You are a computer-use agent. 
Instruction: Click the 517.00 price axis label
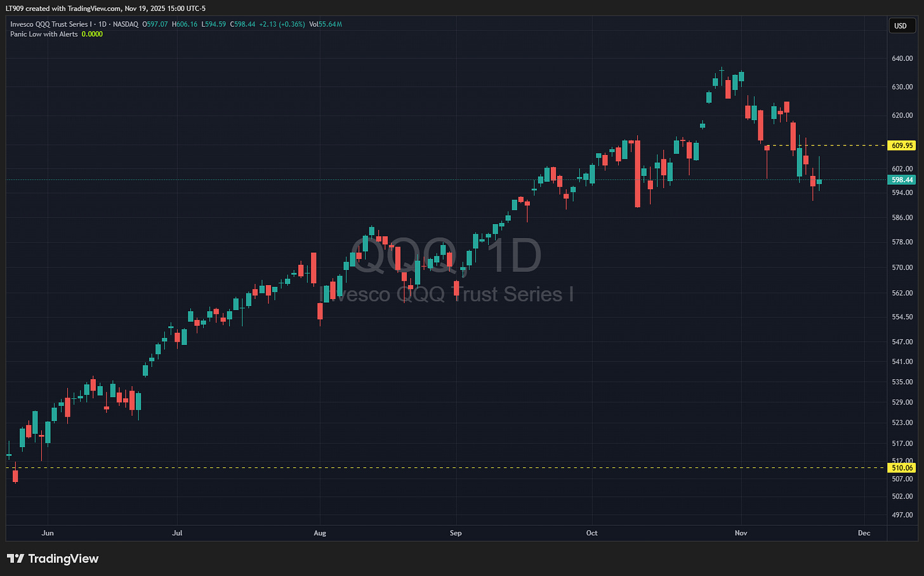pyautogui.click(x=902, y=443)
